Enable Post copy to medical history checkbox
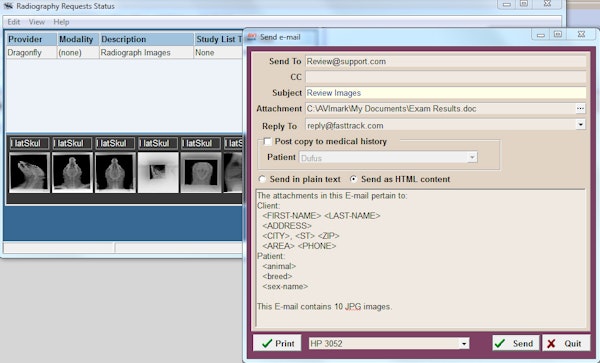This screenshot has width=600, height=363. [x=267, y=142]
